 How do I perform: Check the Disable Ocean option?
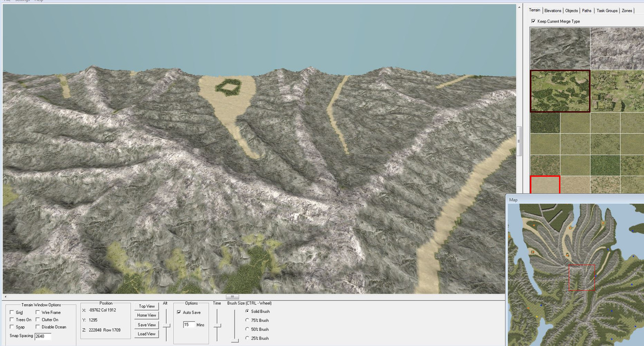click(38, 327)
